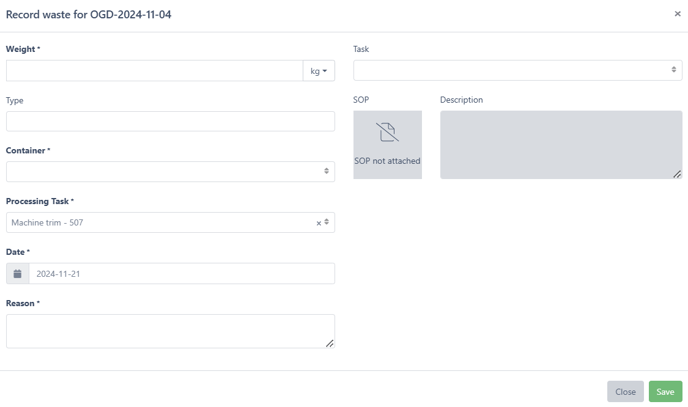Close the Record waste dialog with X
Screen dimensions: 688x407
click(x=677, y=14)
